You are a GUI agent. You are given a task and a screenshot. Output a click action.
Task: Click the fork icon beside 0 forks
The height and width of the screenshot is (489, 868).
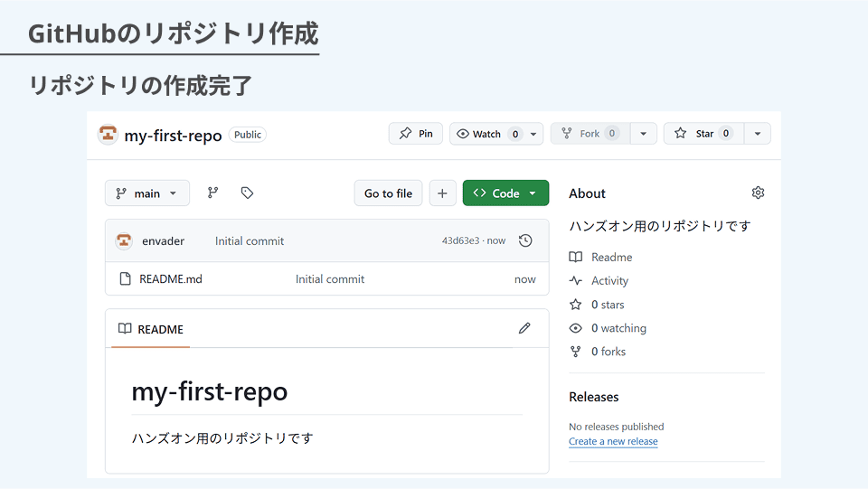coord(576,352)
